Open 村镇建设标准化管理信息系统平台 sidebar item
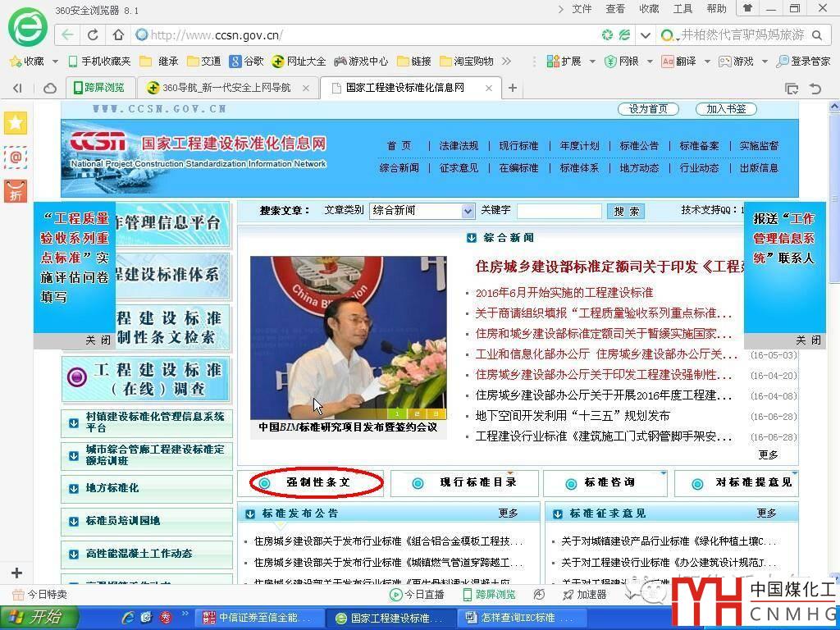The width and height of the screenshot is (840, 630). tap(147, 422)
